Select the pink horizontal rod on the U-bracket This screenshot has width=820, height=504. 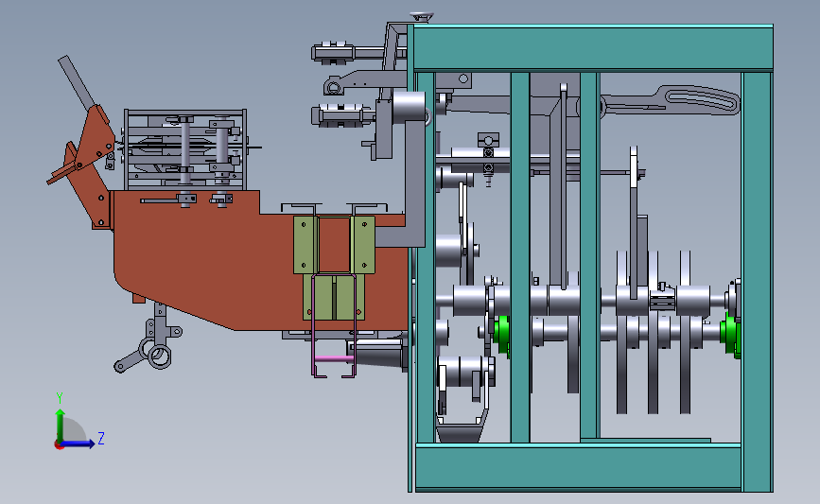pyautogui.click(x=334, y=358)
